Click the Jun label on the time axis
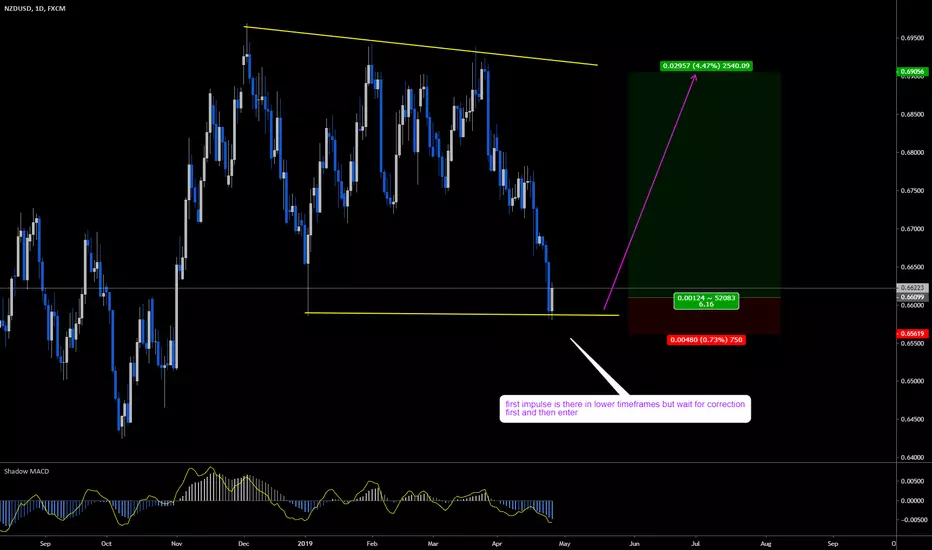Screen dimensions: 932x550 [x=635, y=543]
